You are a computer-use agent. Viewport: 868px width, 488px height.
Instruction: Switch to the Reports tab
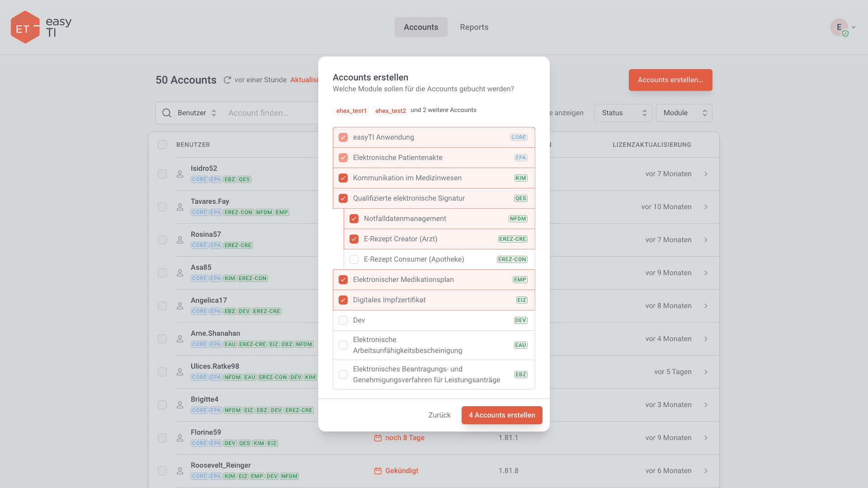pos(474,27)
